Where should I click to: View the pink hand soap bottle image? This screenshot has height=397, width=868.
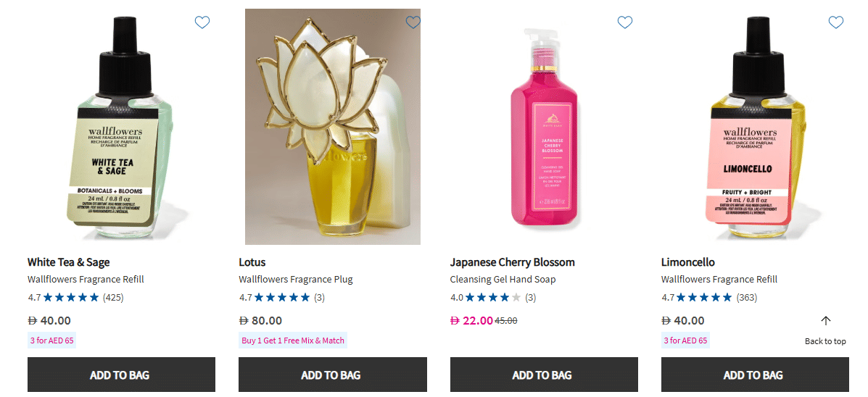click(544, 130)
